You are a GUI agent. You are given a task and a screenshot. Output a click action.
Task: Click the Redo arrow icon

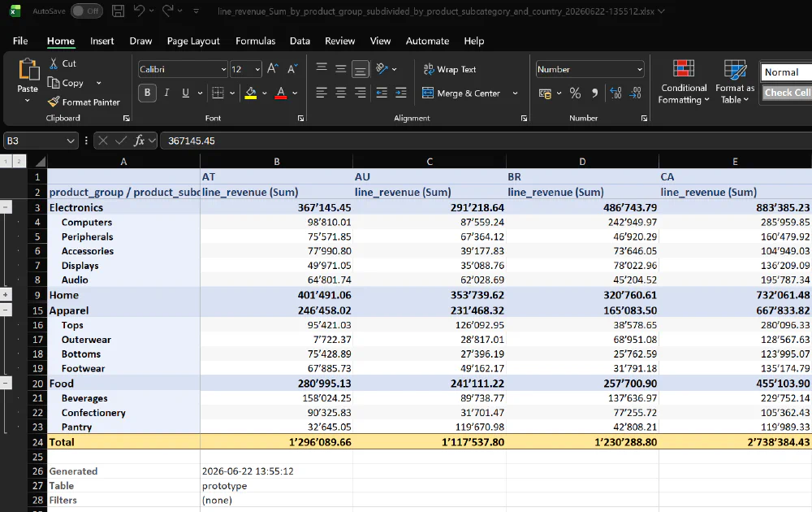pyautogui.click(x=168, y=11)
